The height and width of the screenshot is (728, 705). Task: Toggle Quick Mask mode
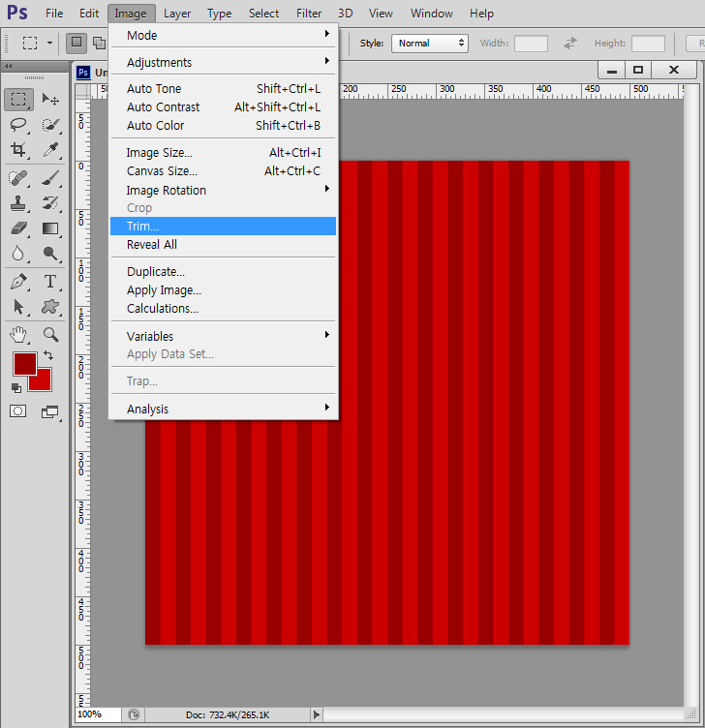point(18,411)
